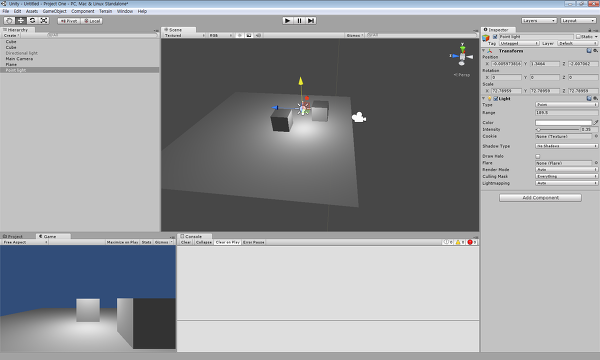Switch to the Inspector tab
The width and height of the screenshot is (600, 360).
click(498, 29)
